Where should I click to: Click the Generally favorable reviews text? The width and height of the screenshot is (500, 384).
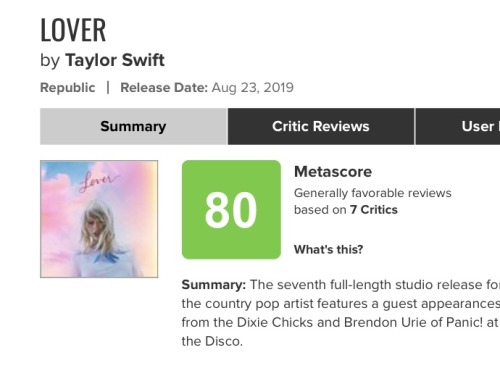click(373, 193)
